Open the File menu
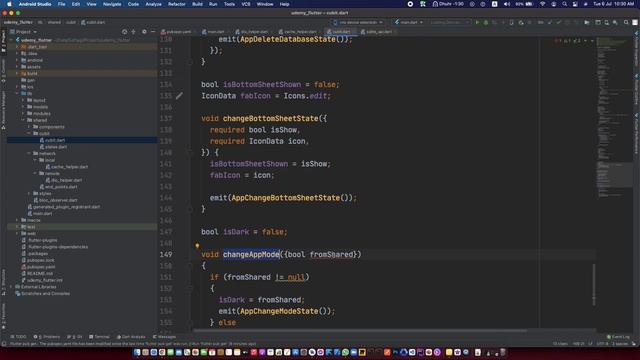The height and width of the screenshot is (360, 640). point(61,4)
